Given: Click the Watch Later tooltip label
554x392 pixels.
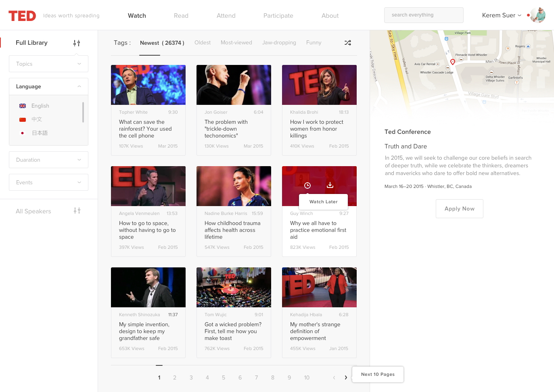Looking at the screenshot, I should 323,202.
